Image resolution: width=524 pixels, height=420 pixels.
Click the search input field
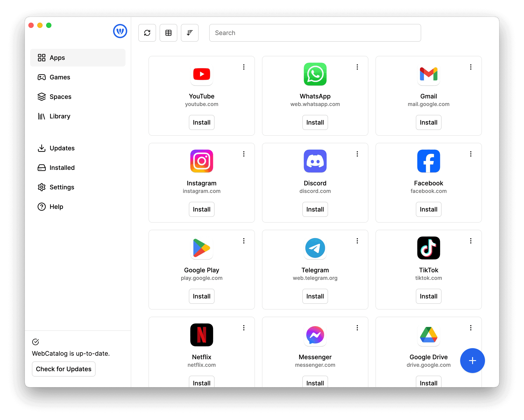click(x=315, y=33)
